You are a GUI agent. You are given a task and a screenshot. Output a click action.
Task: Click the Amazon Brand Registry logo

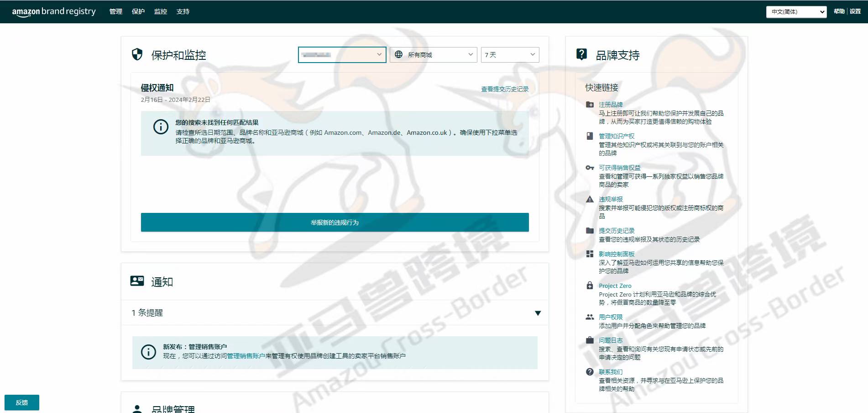[x=54, y=12]
